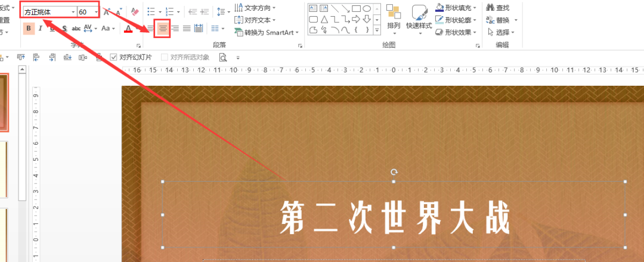
Task: Select the arc shape
Action: pyautogui.click(x=335, y=30)
